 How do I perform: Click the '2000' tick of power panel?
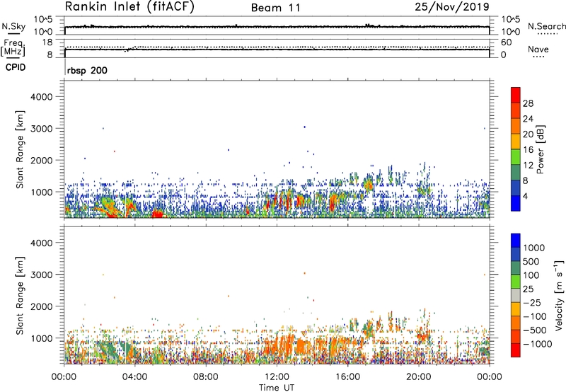pos(42,160)
